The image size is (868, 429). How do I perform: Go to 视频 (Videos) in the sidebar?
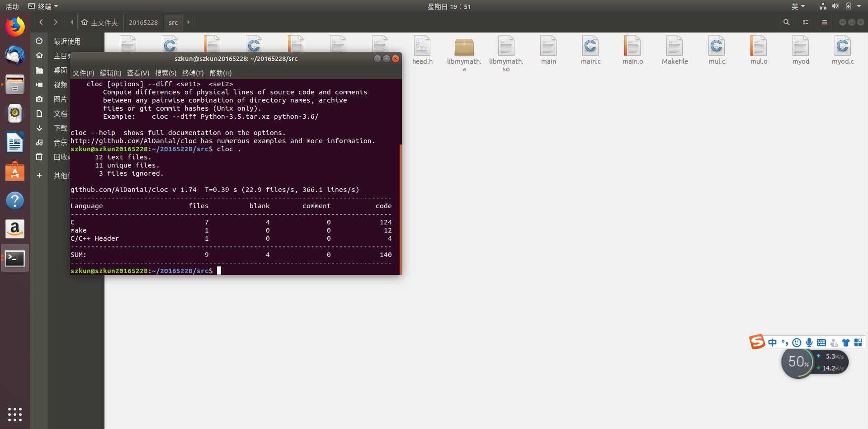(x=60, y=84)
